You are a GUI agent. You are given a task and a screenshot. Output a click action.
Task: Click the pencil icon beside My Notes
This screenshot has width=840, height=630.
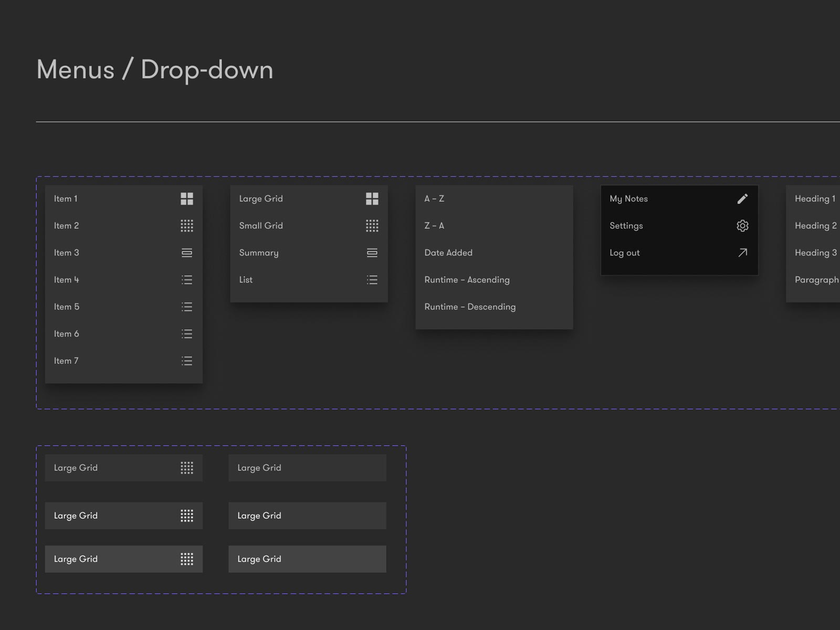[742, 198]
